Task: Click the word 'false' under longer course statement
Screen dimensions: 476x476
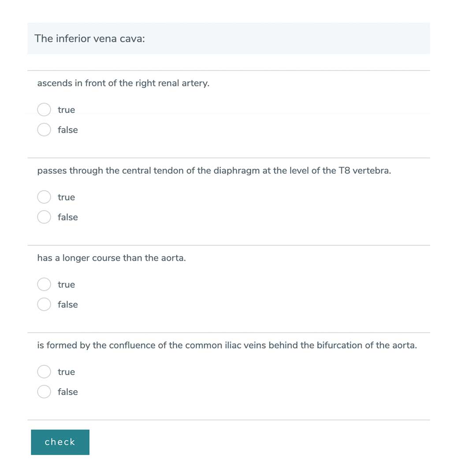Action: [x=67, y=304]
